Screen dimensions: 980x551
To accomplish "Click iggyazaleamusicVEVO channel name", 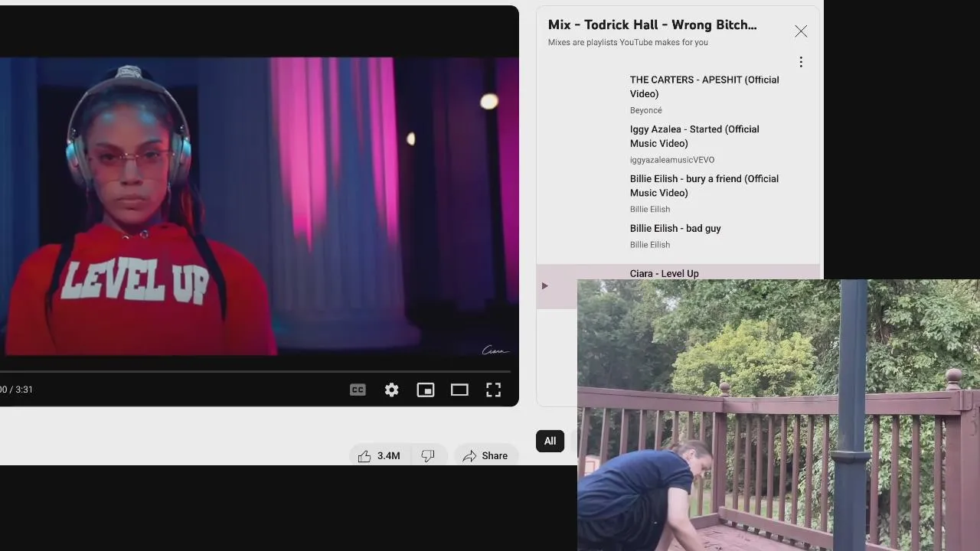I will pos(672,160).
